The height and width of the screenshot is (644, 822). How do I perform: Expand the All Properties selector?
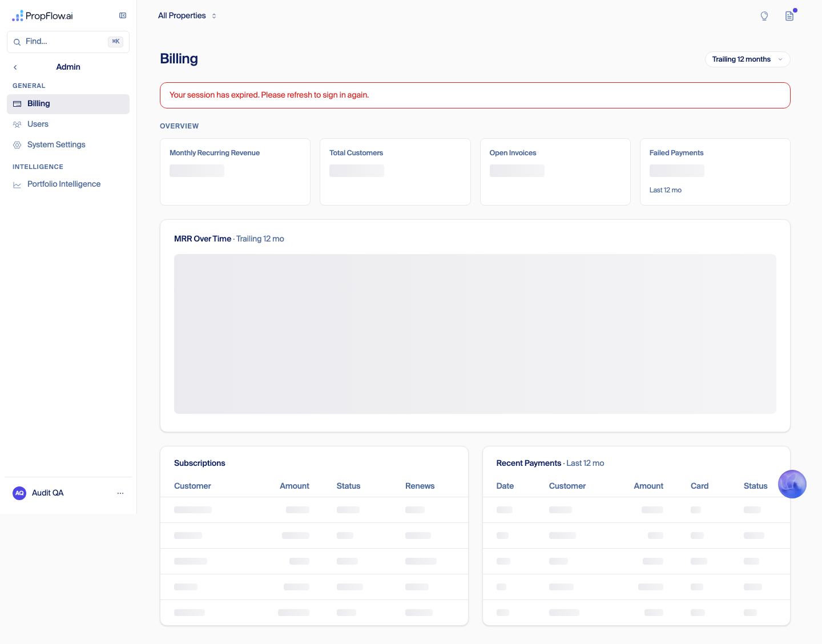[187, 16]
